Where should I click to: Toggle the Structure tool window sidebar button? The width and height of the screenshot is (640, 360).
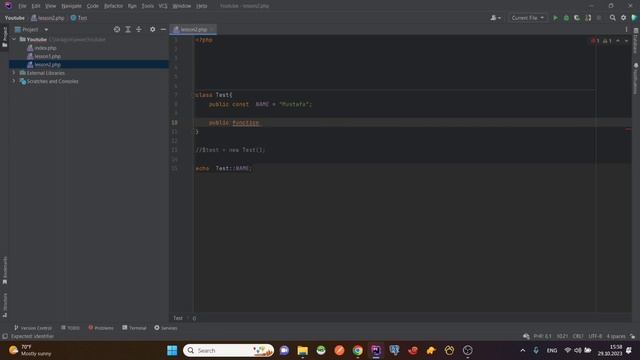(5, 305)
